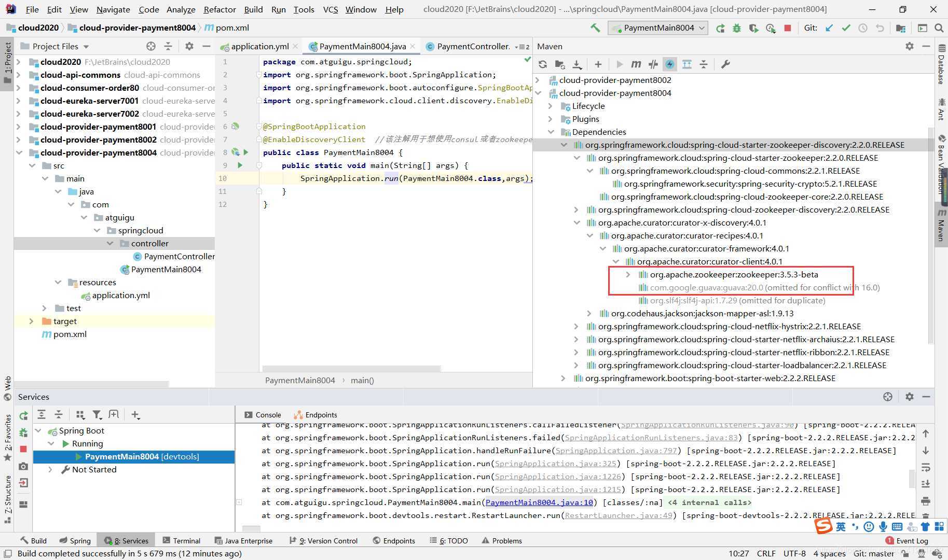Expand Not Started services node

click(50, 469)
